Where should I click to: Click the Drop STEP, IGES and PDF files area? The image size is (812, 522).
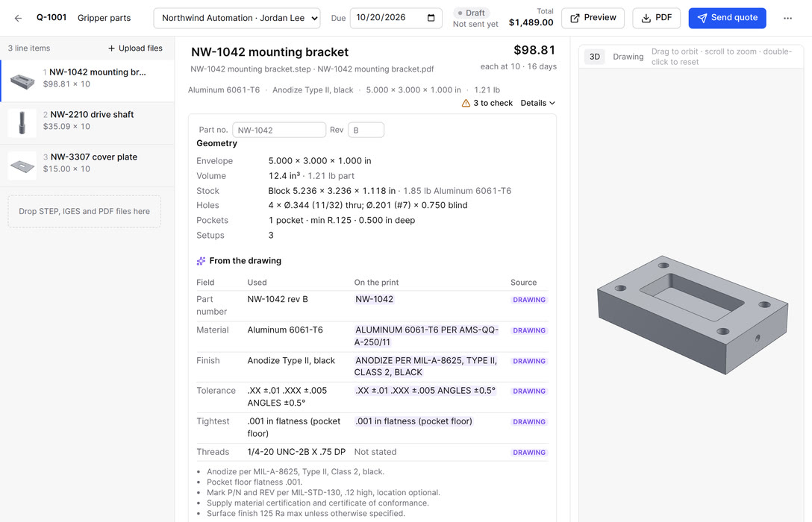(x=84, y=211)
